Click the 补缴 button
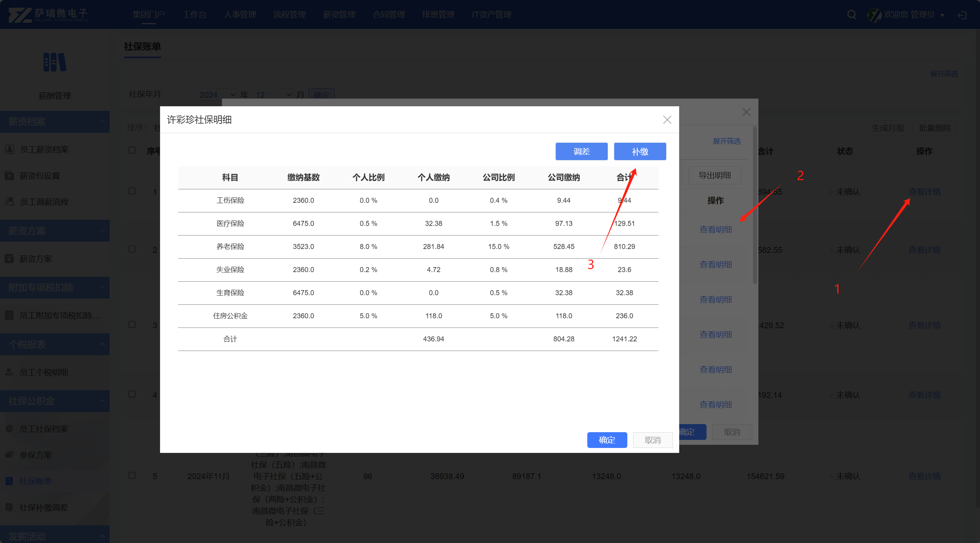Viewport: 980px width, 543px height. 640,151
